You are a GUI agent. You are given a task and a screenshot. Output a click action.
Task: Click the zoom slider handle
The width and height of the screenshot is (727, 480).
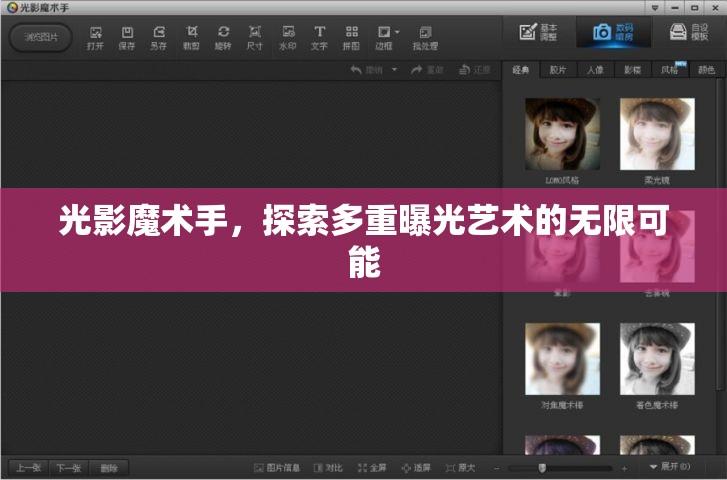coord(542,468)
